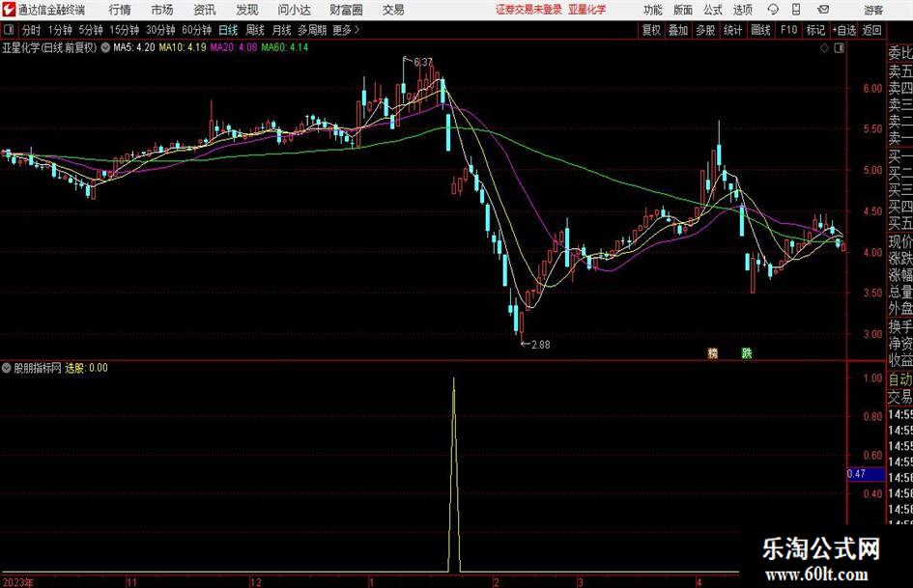Viewport: 913px width, 588px height.
Task: Toggle the left sidebar panel icon
Action: point(9,30)
